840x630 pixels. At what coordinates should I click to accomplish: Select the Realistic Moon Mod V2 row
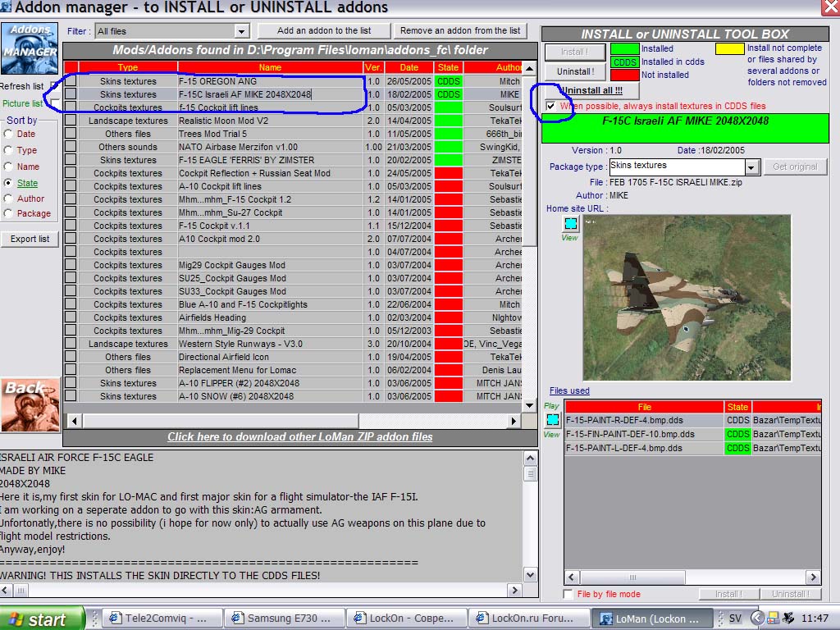click(293, 121)
